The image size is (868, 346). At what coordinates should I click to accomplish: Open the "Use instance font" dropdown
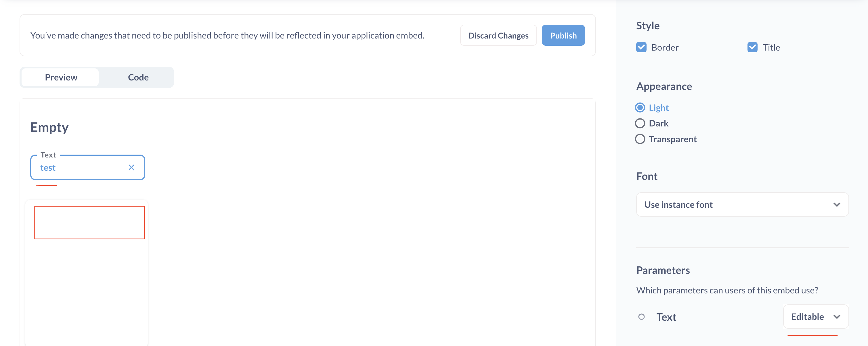tap(741, 204)
